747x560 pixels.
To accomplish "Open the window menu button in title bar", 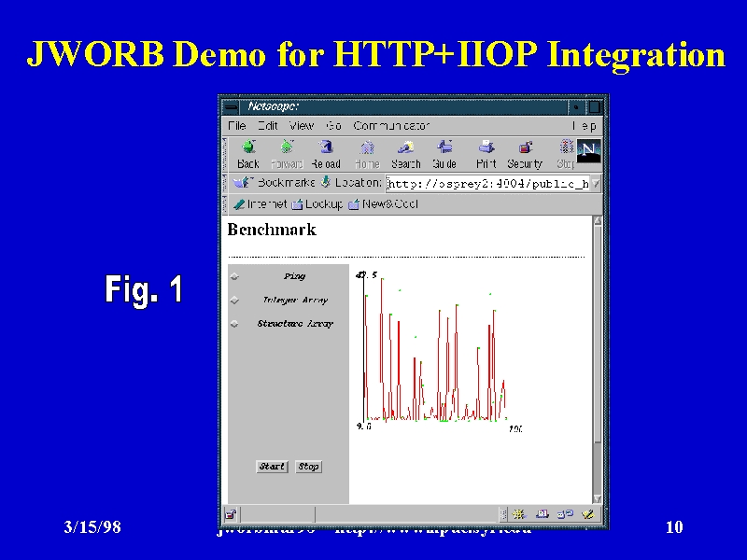I will point(231,106).
